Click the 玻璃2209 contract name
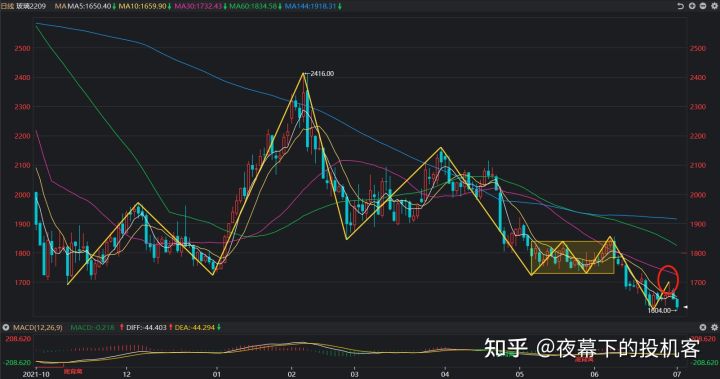The width and height of the screenshot is (720, 379). coord(31,6)
